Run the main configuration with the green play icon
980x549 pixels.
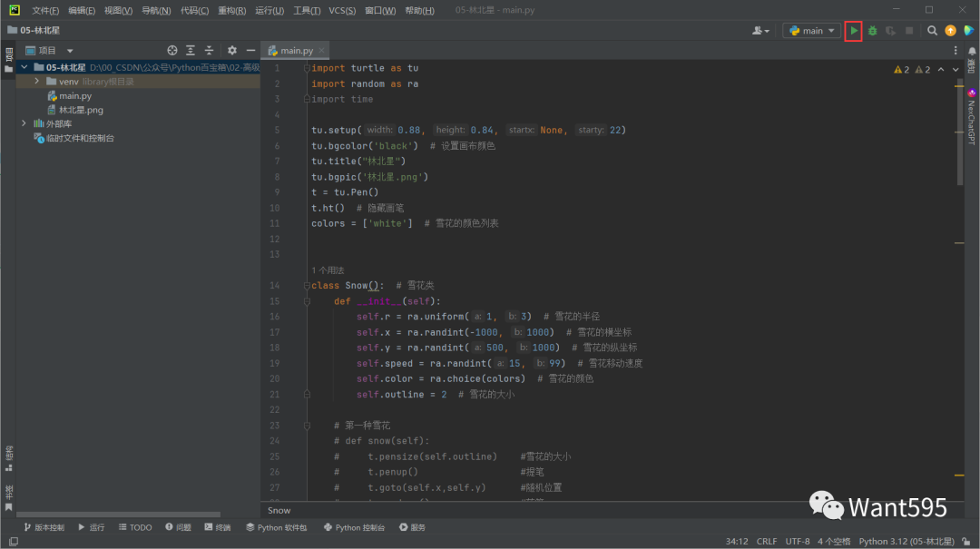853,31
